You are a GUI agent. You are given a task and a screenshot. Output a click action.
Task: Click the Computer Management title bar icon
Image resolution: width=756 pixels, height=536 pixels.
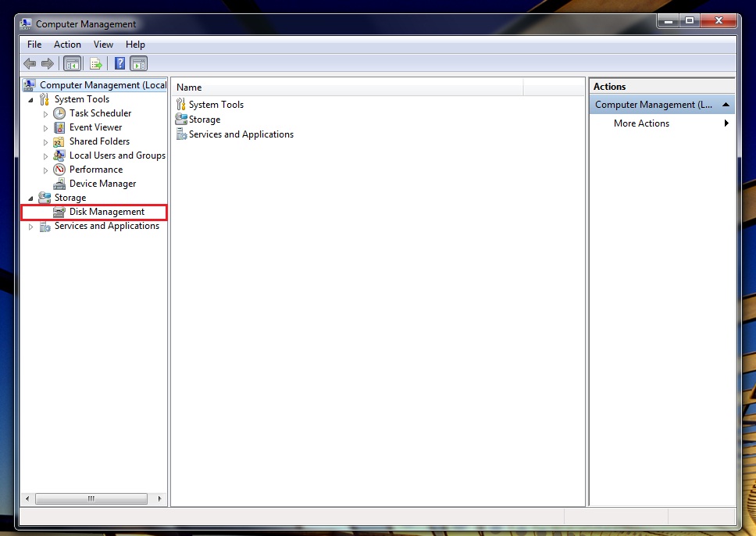click(26, 23)
